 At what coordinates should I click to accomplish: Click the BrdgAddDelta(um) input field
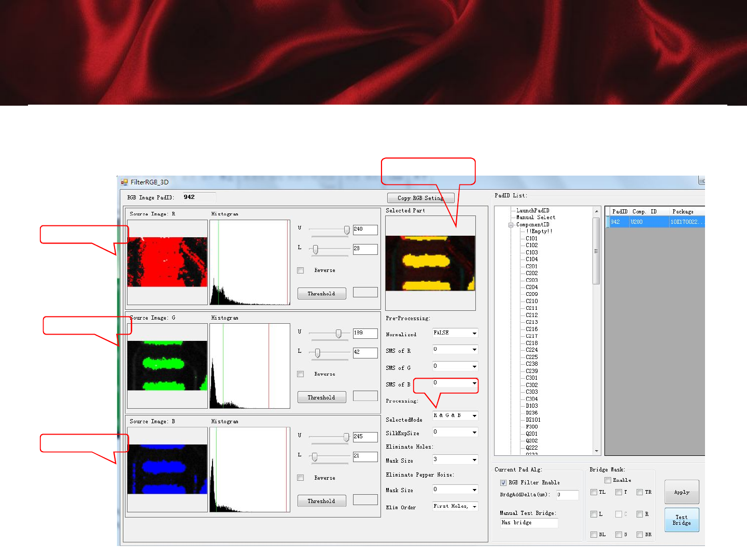pyautogui.click(x=567, y=495)
